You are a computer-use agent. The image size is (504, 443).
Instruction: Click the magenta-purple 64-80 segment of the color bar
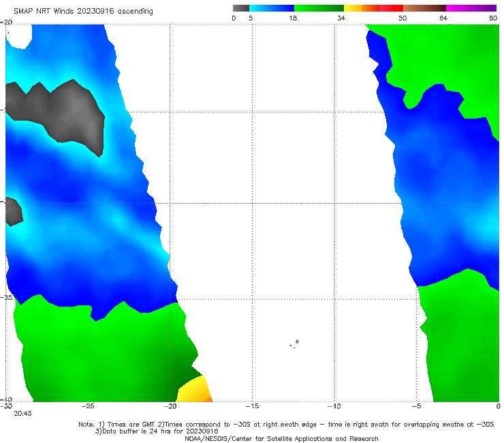tap(471, 8)
